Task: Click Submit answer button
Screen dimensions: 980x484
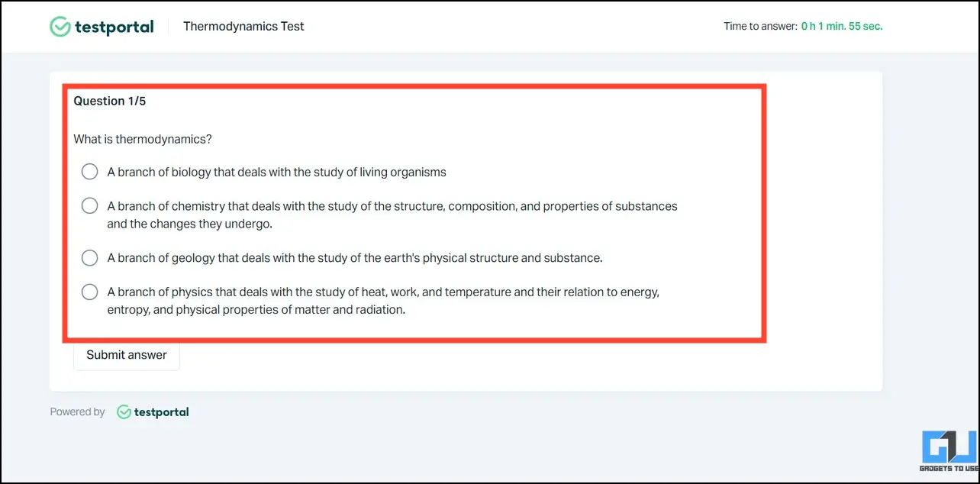Action: point(127,355)
